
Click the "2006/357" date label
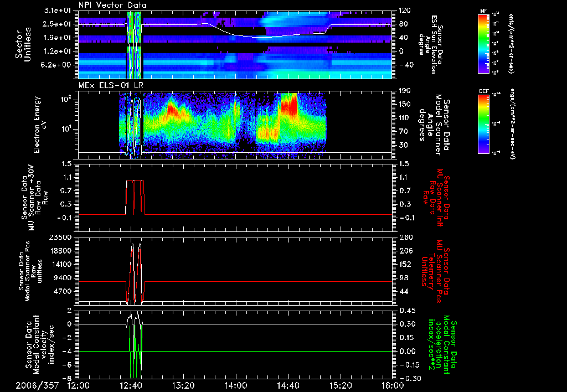[37, 386]
